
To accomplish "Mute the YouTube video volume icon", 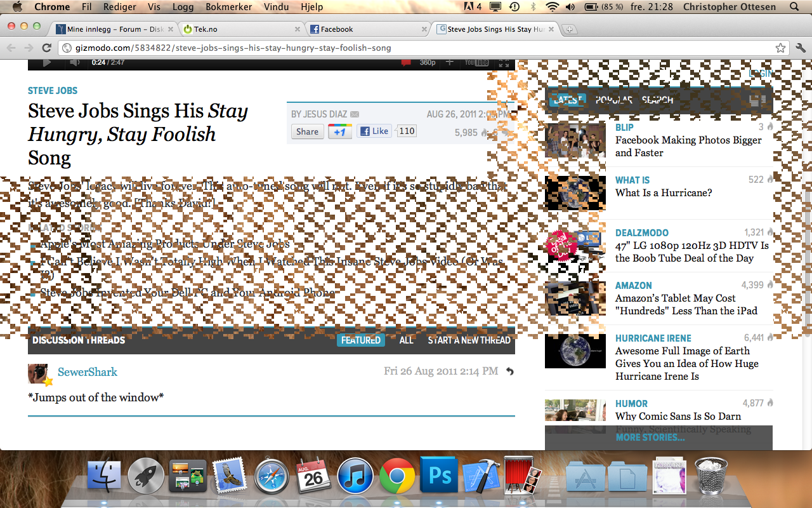I will pos(75,62).
